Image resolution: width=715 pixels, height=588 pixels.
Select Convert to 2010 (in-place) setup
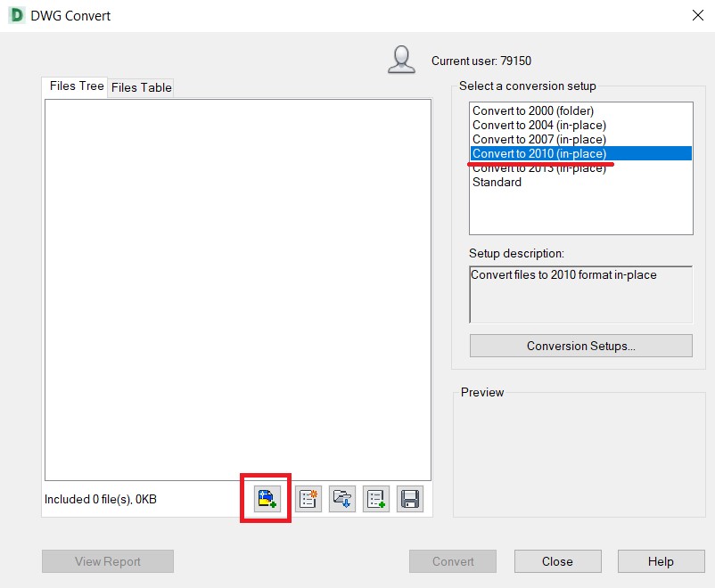pyautogui.click(x=538, y=154)
